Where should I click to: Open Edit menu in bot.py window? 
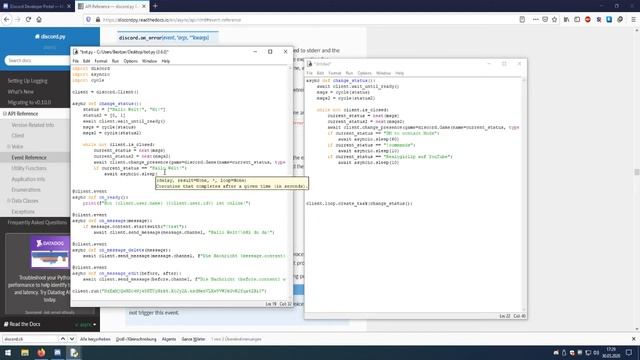[86, 61]
